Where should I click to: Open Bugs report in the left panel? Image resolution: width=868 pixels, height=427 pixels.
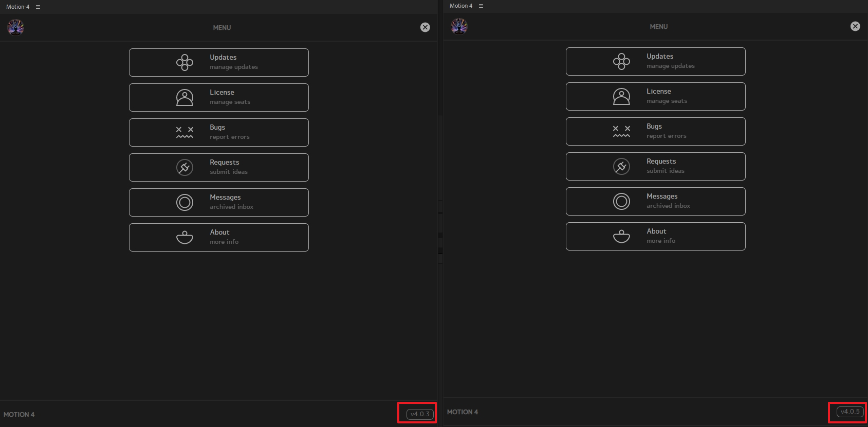click(218, 132)
